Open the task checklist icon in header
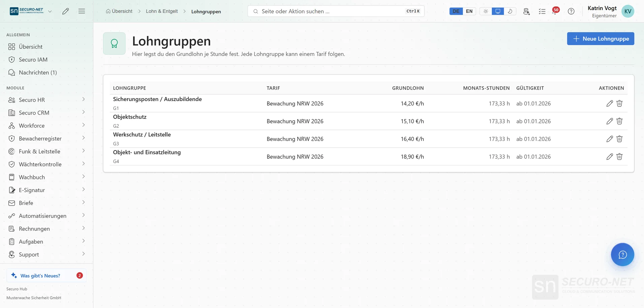Screen dimensions: 644x308 click(542, 11)
